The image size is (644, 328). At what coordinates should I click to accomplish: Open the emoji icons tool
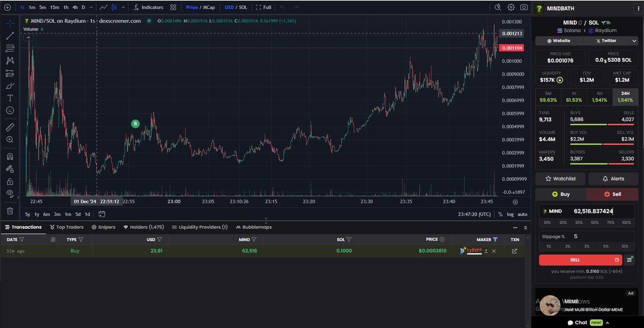pos(10,110)
